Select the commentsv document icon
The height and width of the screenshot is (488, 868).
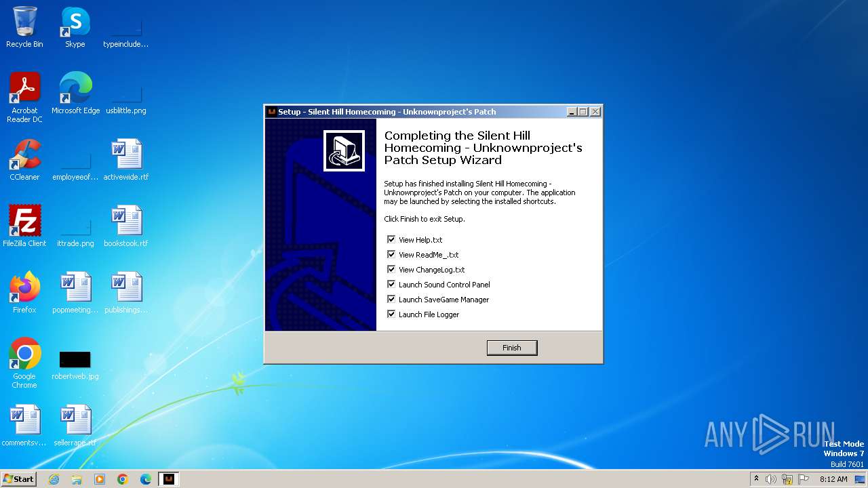point(24,426)
